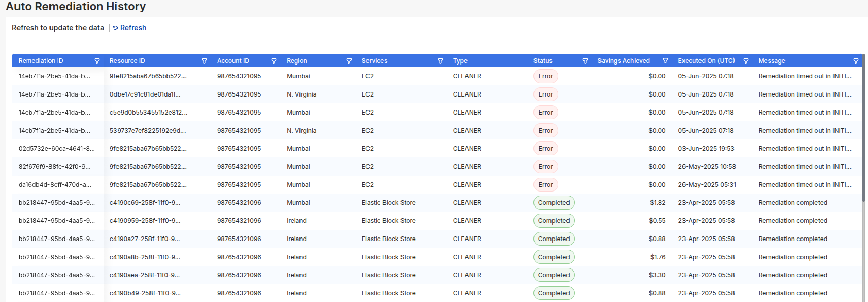Sort by Remediation ID column header

click(x=41, y=61)
